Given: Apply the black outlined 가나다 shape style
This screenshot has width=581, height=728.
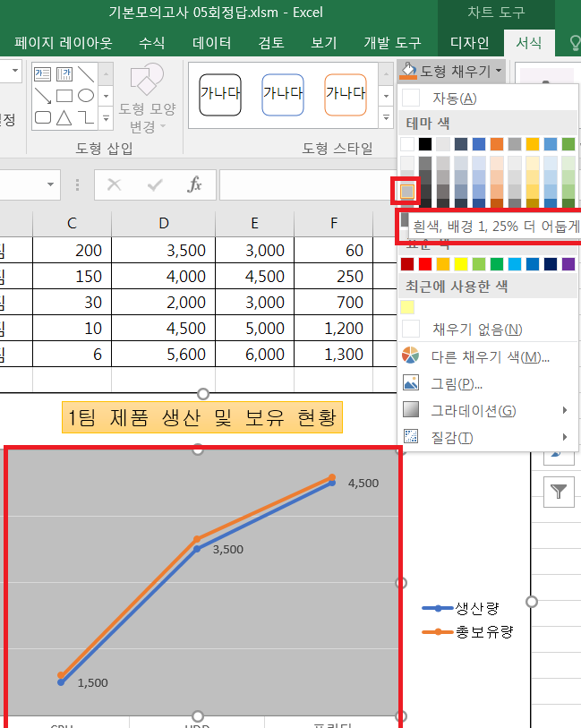Looking at the screenshot, I should click(219, 94).
